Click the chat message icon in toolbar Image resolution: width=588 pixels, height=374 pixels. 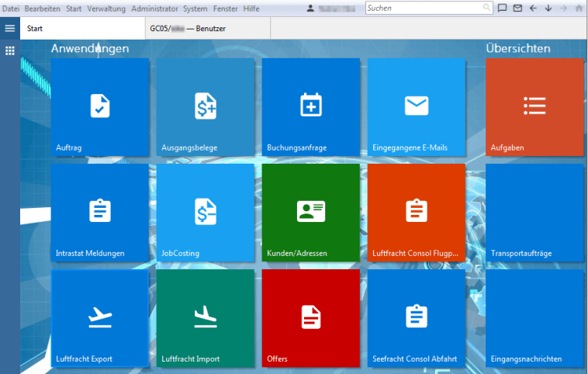pyautogui.click(x=502, y=8)
